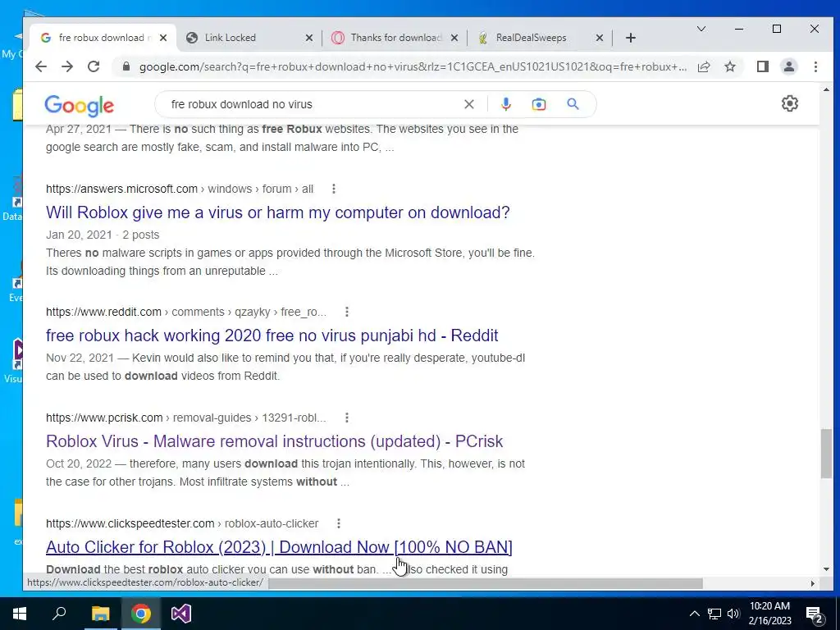Open Windows taskbar search

[x=59, y=614]
